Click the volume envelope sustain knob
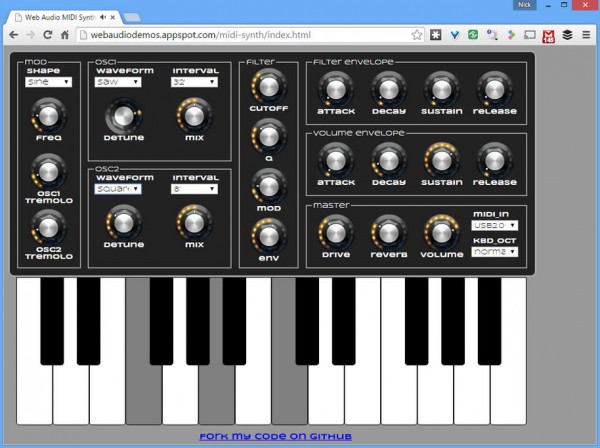Screen dimensions: 600x448 442,161
